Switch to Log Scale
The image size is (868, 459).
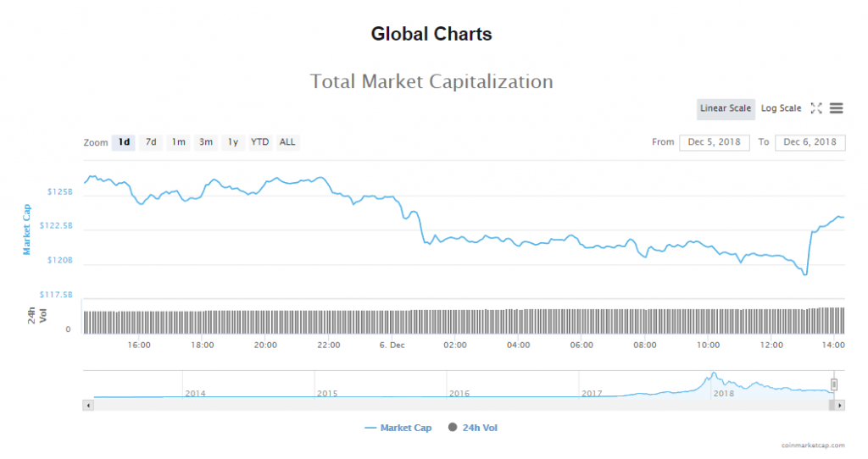click(781, 108)
